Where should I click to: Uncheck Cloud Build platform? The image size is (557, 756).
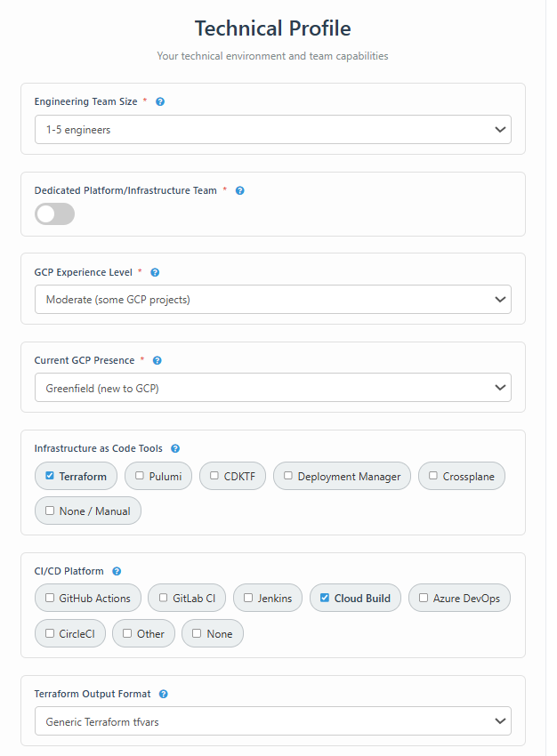pyautogui.click(x=325, y=598)
